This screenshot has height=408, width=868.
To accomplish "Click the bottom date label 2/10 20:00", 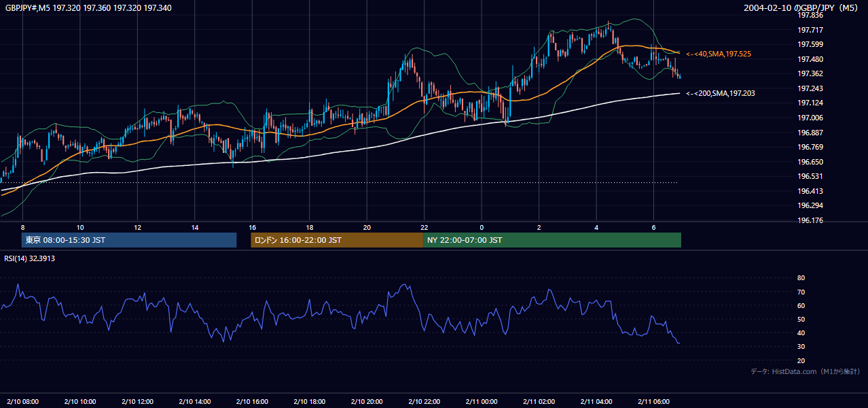I will [367, 401].
